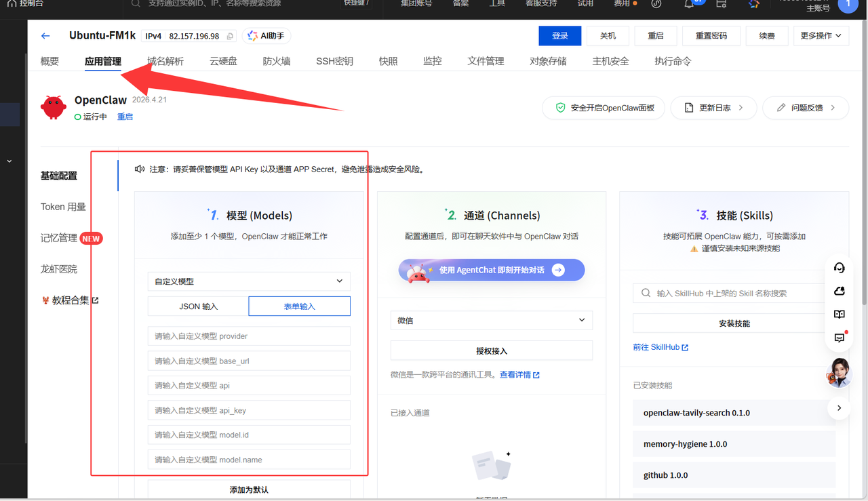868x501 pixels.
Task: Open the headset customer service icon
Action: [839, 268]
